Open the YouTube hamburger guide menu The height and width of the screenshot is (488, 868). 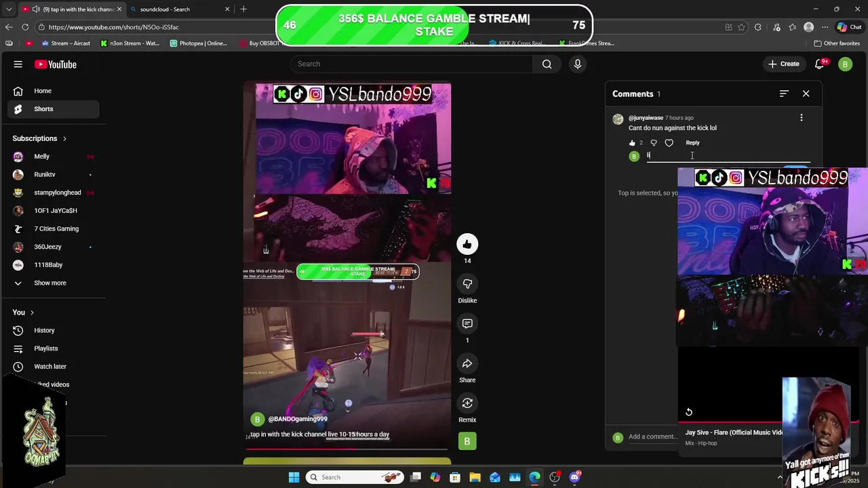[18, 64]
